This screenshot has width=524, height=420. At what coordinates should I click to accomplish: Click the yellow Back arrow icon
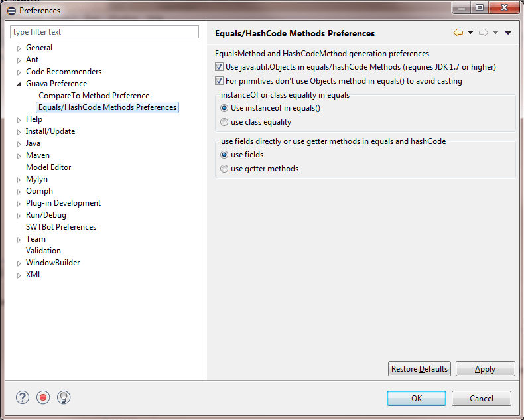pyautogui.click(x=458, y=33)
